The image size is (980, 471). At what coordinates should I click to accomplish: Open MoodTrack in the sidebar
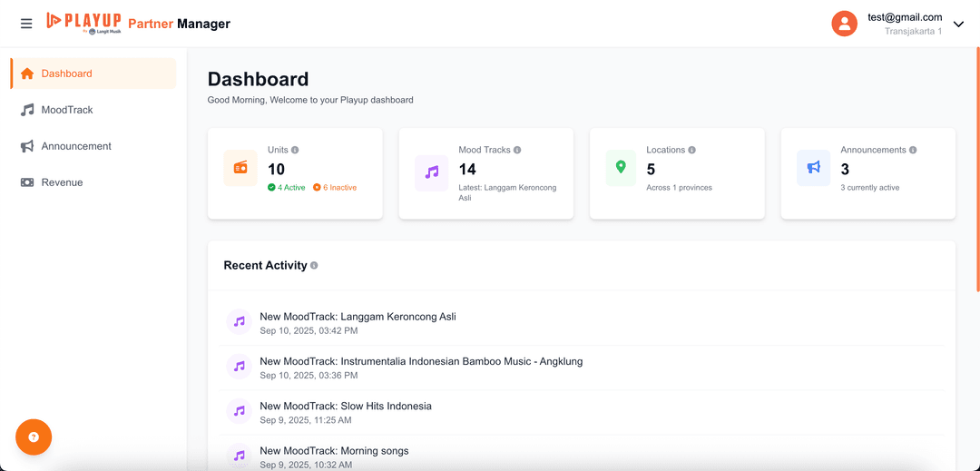point(93,110)
